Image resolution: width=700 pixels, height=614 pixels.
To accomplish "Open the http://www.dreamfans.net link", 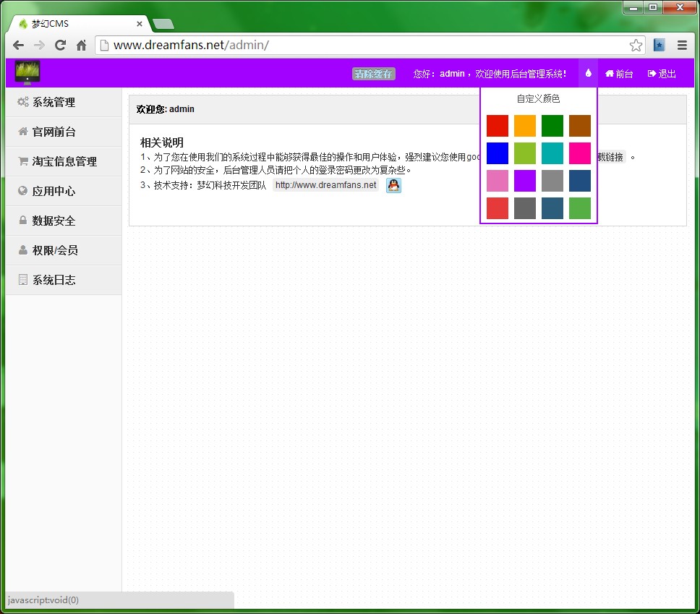I will point(326,185).
